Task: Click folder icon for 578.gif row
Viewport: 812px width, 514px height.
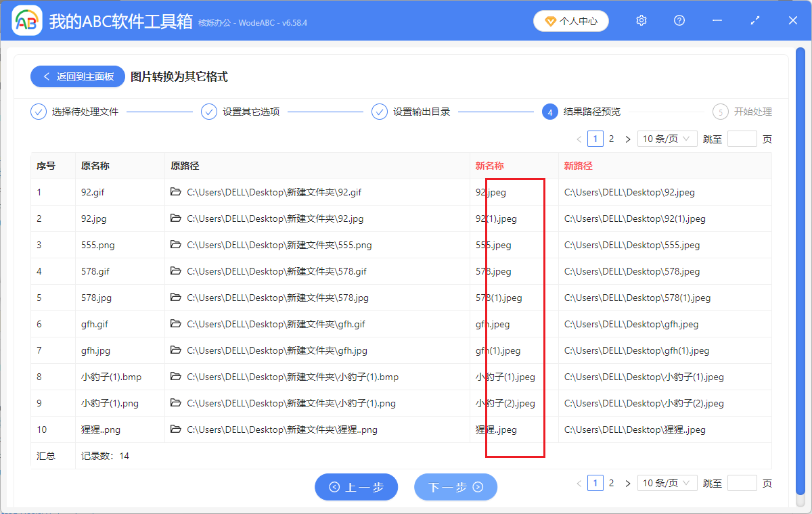Action: coord(176,271)
